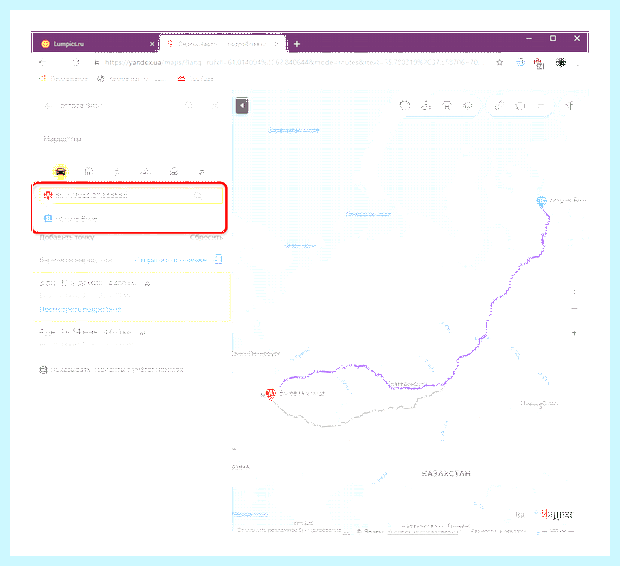Screen dimensions: 620x566
Task: Reload the page in the browser toolbar
Action: [76, 62]
